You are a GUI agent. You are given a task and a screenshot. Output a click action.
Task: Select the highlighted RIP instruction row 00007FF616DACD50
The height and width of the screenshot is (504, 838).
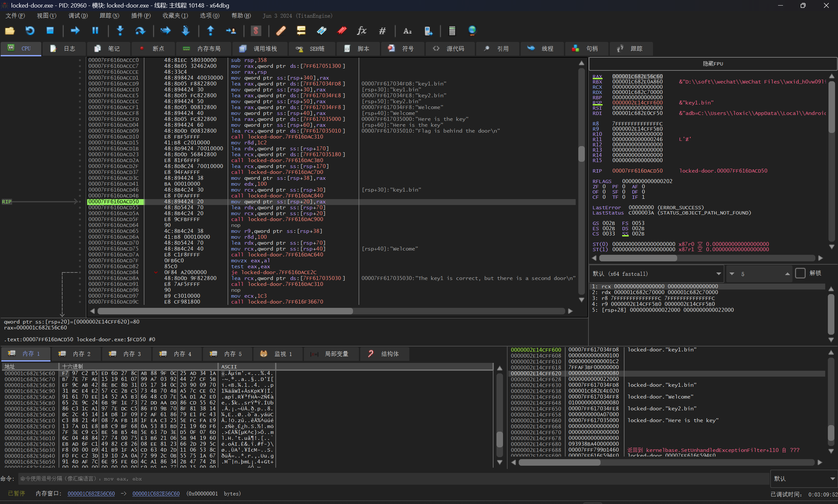(x=331, y=202)
